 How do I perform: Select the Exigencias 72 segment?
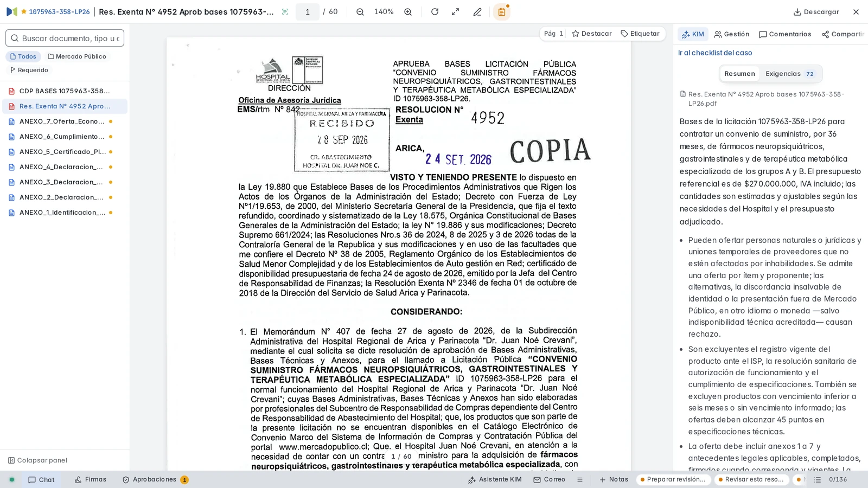(790, 74)
